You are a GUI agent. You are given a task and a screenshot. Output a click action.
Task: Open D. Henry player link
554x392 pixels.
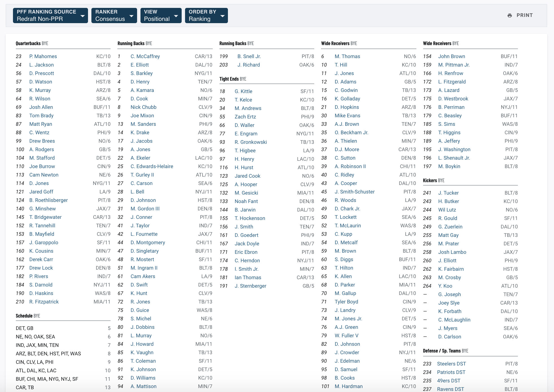point(140,82)
